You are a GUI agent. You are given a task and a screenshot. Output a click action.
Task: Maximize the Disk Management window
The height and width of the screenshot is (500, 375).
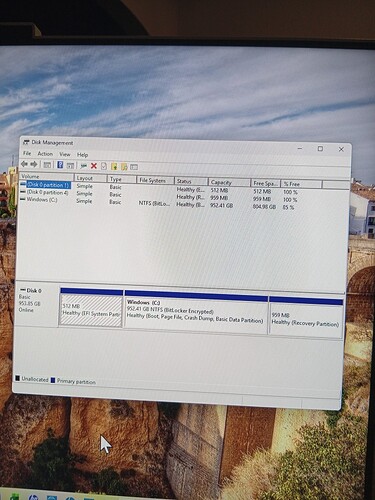coord(320,149)
